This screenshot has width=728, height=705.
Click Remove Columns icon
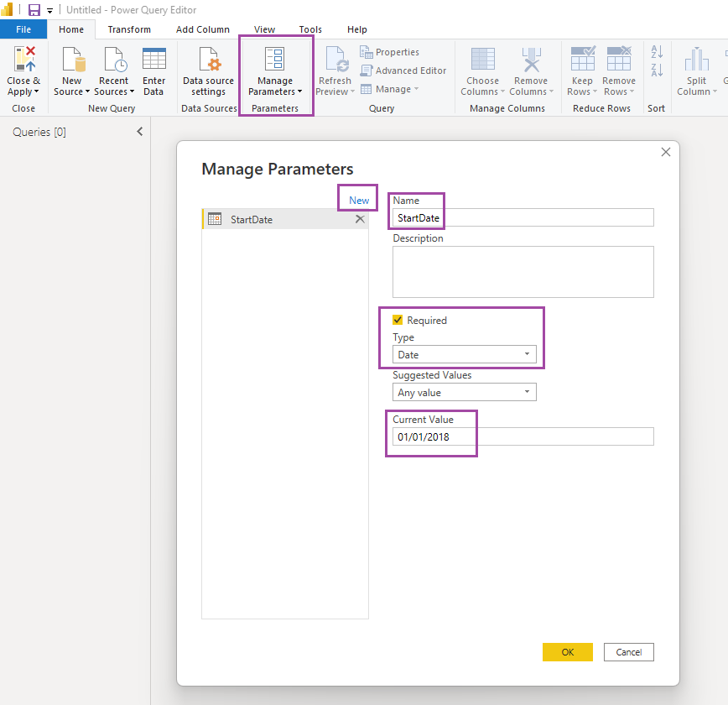(x=531, y=59)
